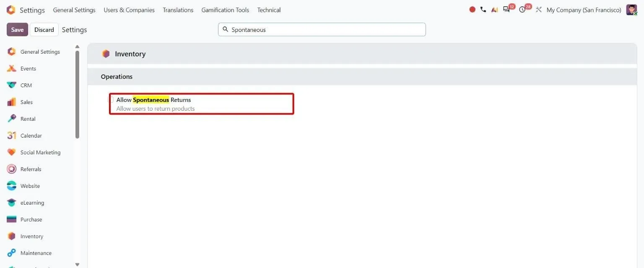644x268 pixels.
Task: Open the Users & Companies menu
Action: [129, 10]
